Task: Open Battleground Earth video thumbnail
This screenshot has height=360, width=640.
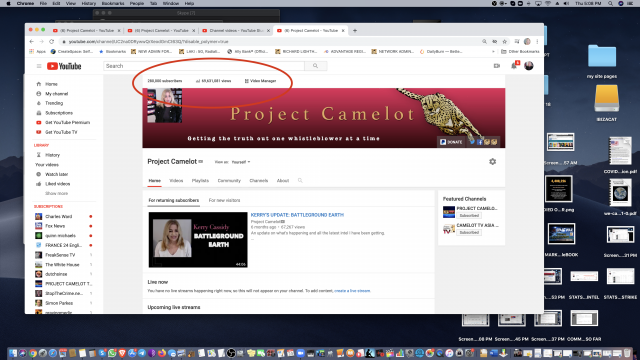Action: 198,240
